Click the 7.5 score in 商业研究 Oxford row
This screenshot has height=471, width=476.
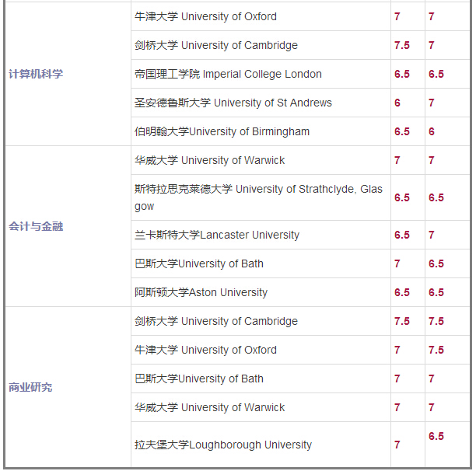click(436, 350)
